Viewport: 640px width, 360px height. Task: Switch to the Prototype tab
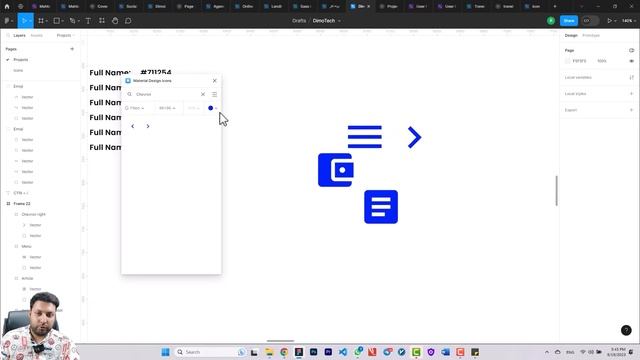click(591, 36)
